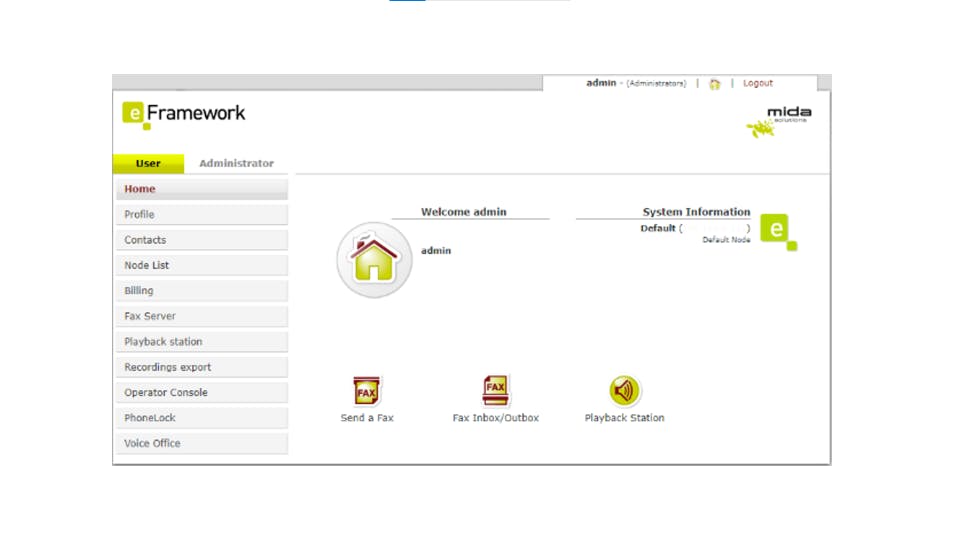Click the Send a Fax label
This screenshot has height=540, width=960.
tap(367, 418)
